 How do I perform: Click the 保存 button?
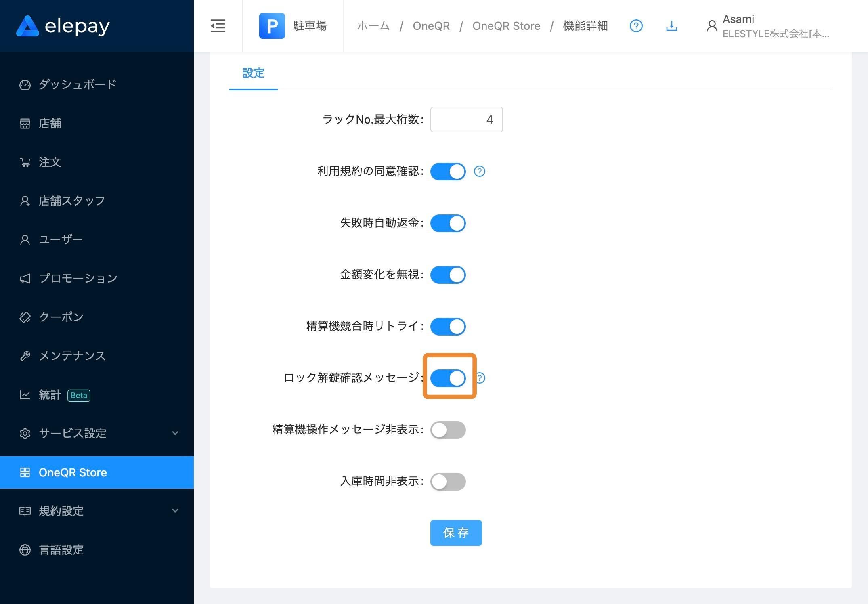pos(456,533)
